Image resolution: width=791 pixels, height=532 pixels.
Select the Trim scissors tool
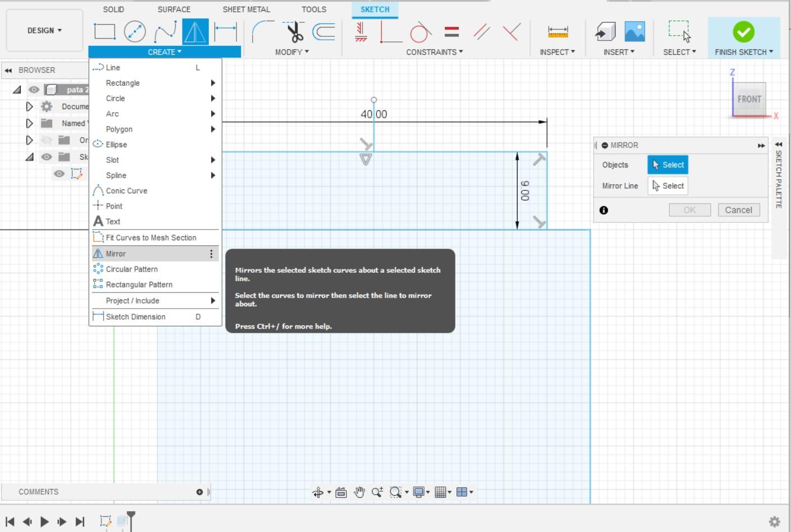294,32
